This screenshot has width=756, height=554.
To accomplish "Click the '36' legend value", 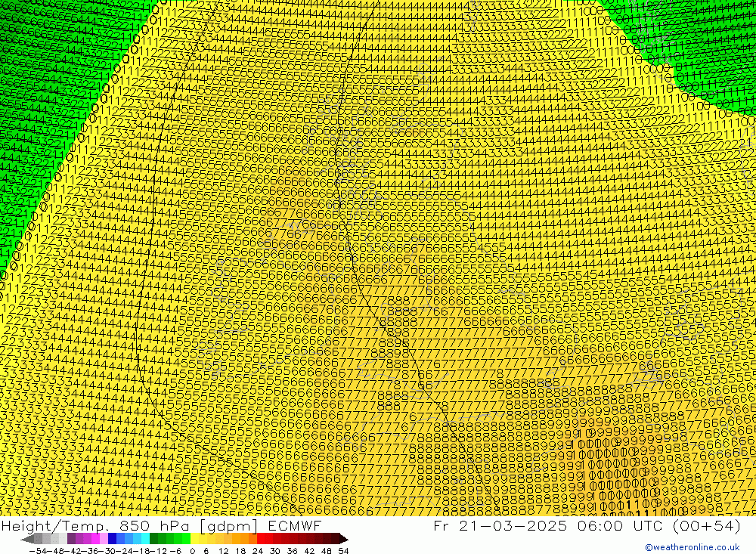I will (292, 551).
